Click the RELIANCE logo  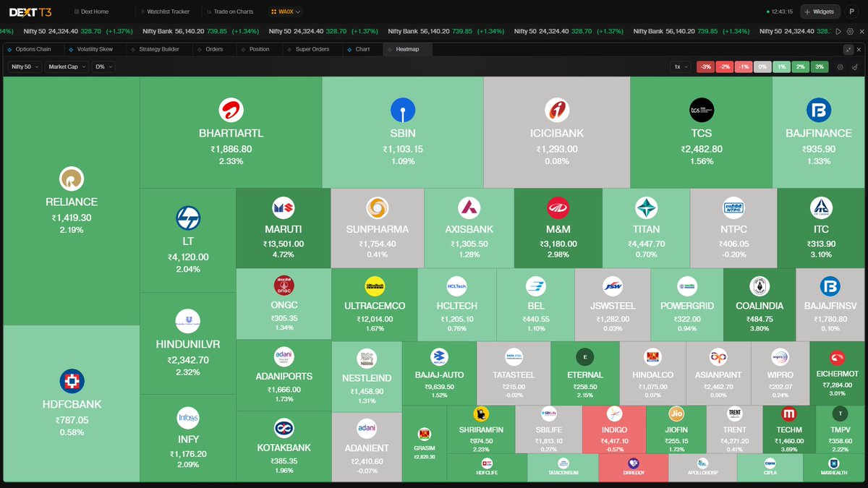pos(72,179)
